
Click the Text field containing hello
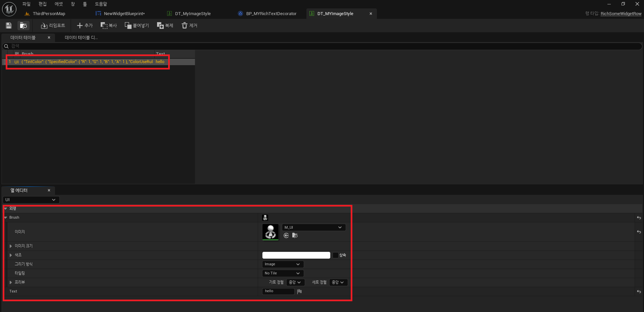(278, 291)
